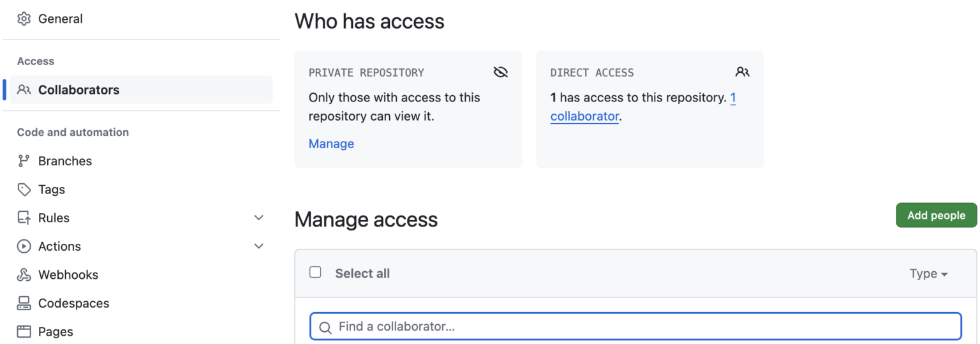Screen dimensions: 980x344
Task: Focus the Find a collaborator search field
Action: click(x=635, y=327)
